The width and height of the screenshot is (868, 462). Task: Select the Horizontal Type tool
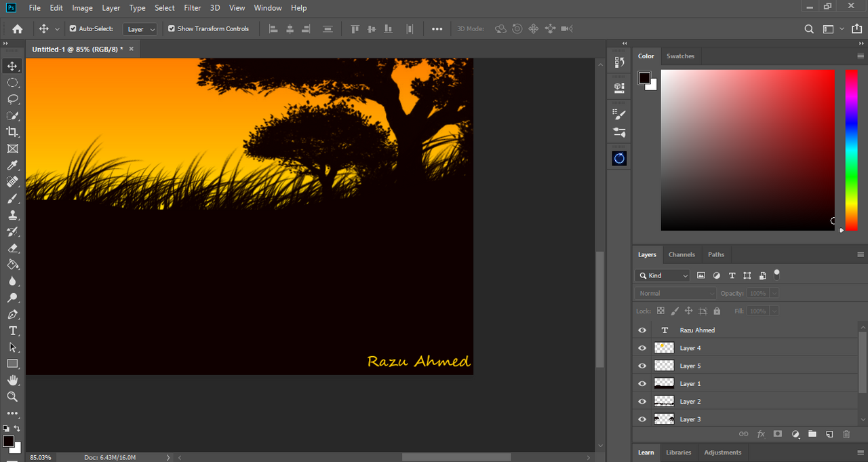(12, 331)
